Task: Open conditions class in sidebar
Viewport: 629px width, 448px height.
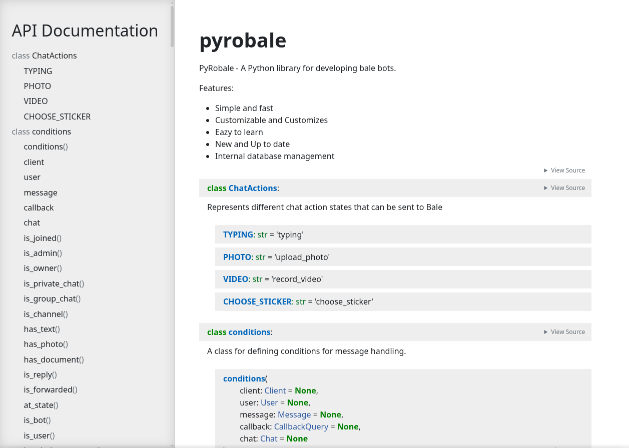Action: tap(41, 132)
